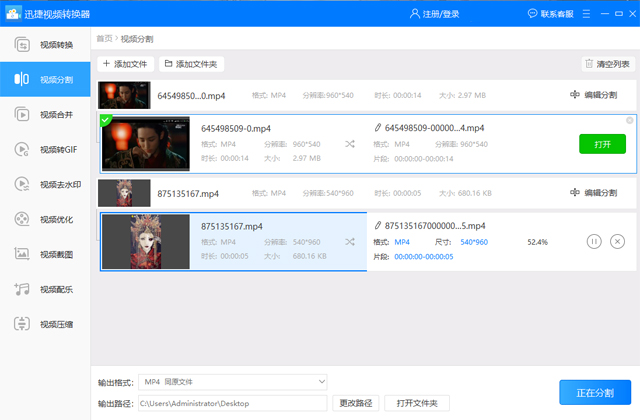Click 编辑分割 for 875135167.mp4 row
The width and height of the screenshot is (640, 420).
click(x=594, y=193)
